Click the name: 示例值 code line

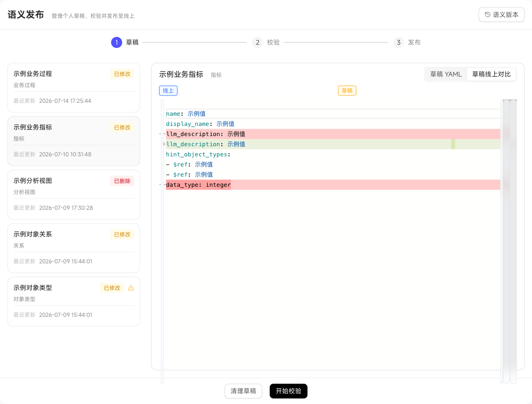coord(333,114)
